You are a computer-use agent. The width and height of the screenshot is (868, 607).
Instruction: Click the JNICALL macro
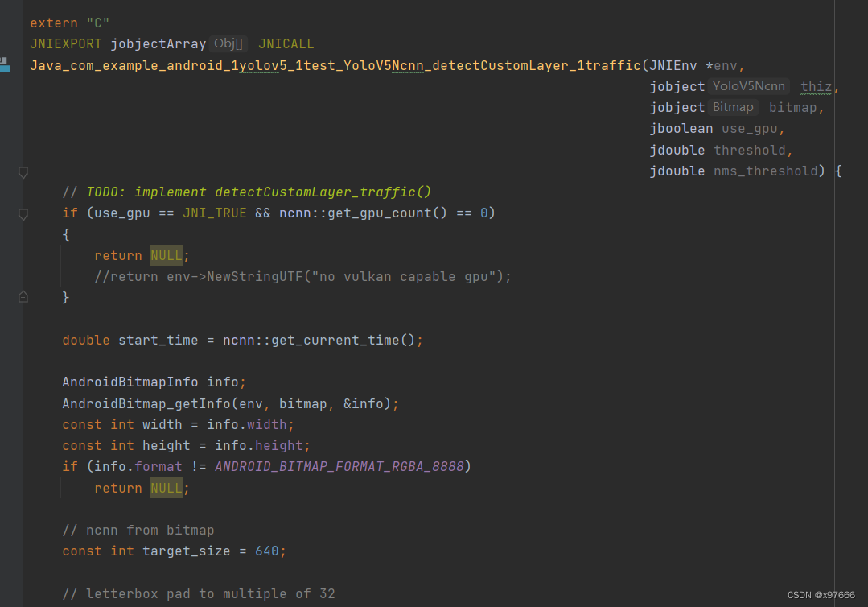[286, 44]
